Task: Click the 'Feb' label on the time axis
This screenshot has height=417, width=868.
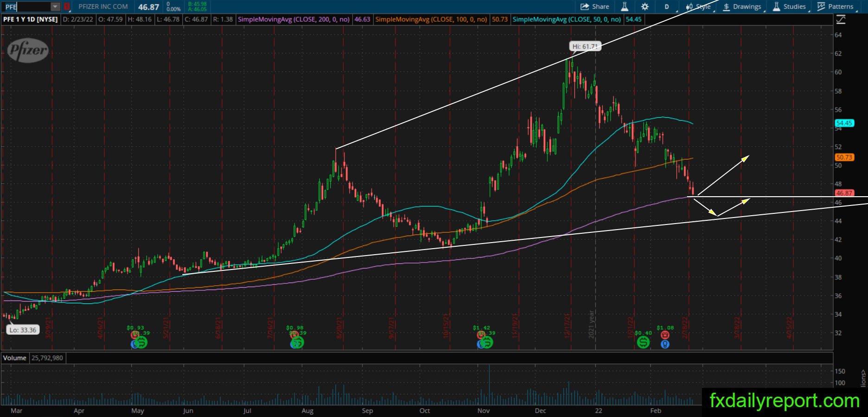Action: 655,411
